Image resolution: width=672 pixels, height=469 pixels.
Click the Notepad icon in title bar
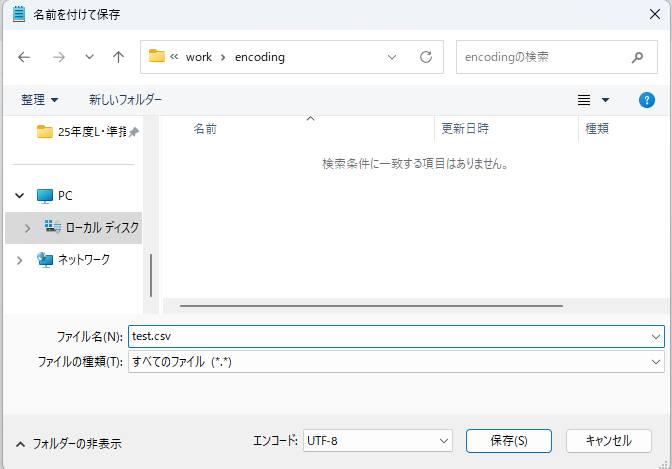click(x=19, y=14)
